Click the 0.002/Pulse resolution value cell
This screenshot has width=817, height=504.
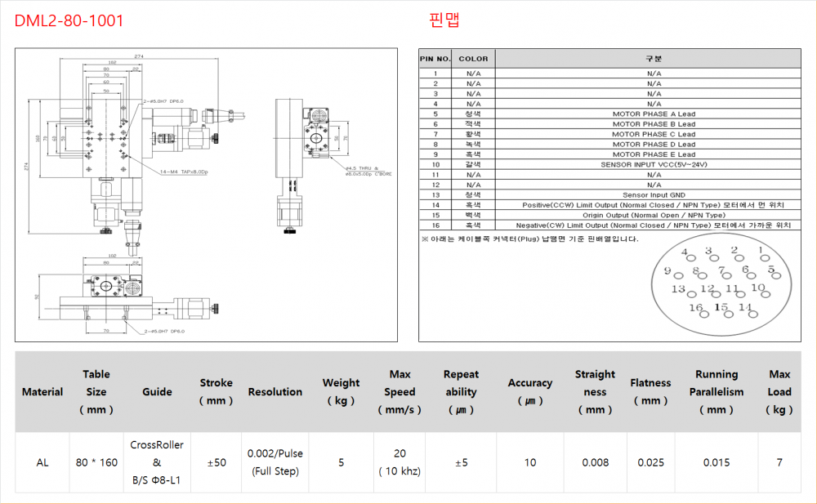click(275, 462)
